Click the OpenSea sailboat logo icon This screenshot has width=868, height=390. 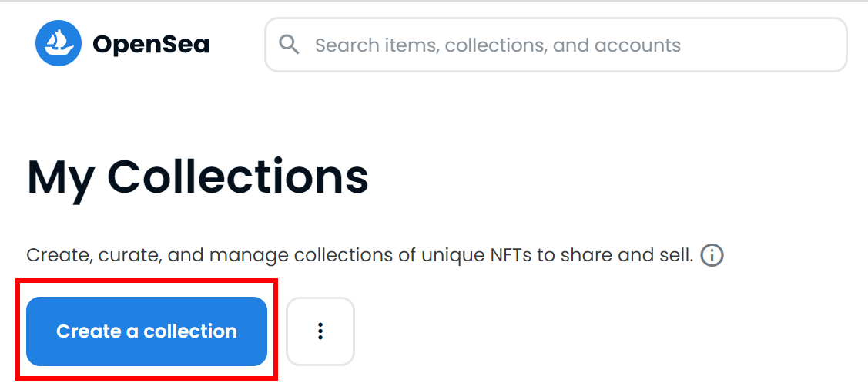tap(58, 44)
